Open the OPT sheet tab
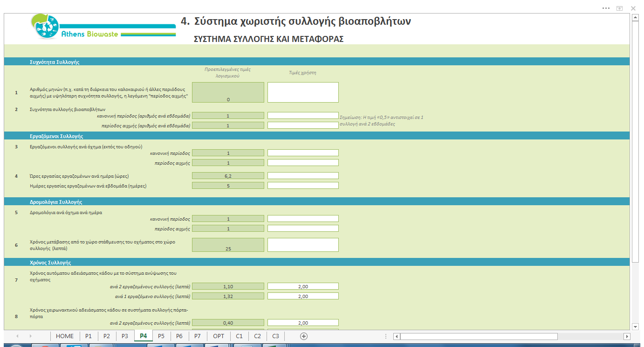The image size is (644, 347). pos(219,336)
